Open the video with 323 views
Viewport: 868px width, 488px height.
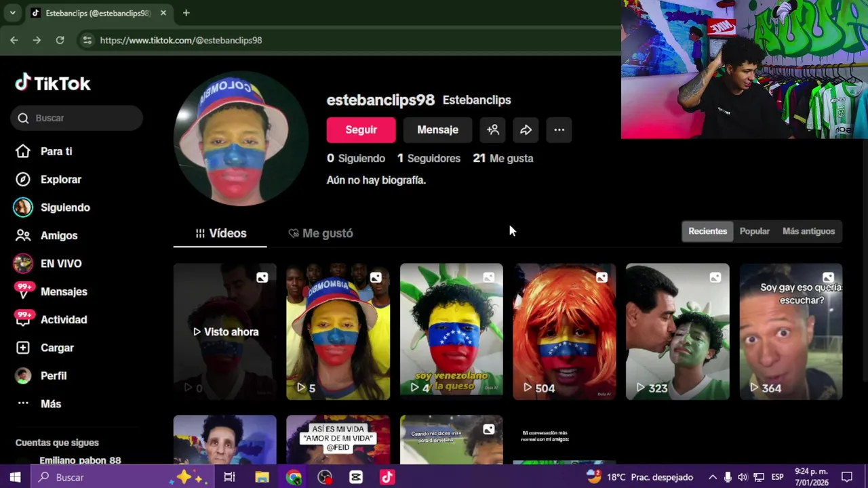pos(677,331)
